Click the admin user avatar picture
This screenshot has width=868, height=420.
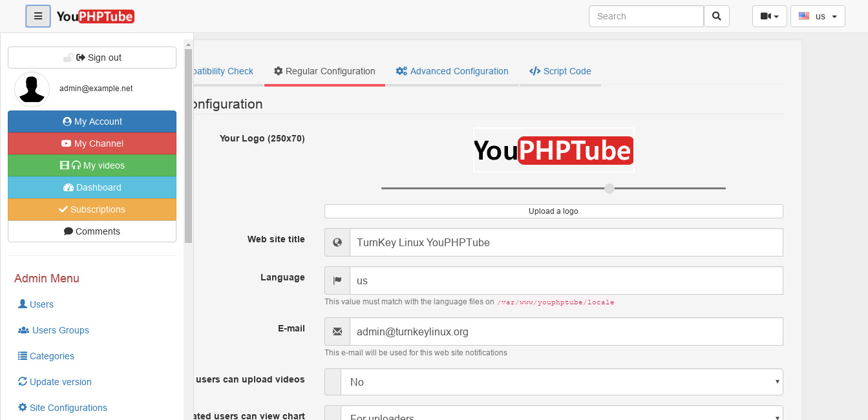pos(32,89)
